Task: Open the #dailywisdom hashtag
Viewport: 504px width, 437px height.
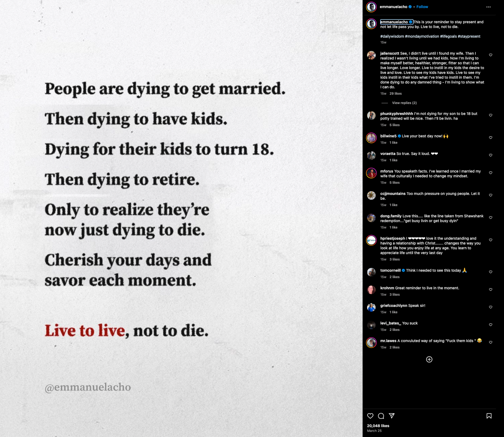Action: pyautogui.click(x=392, y=36)
